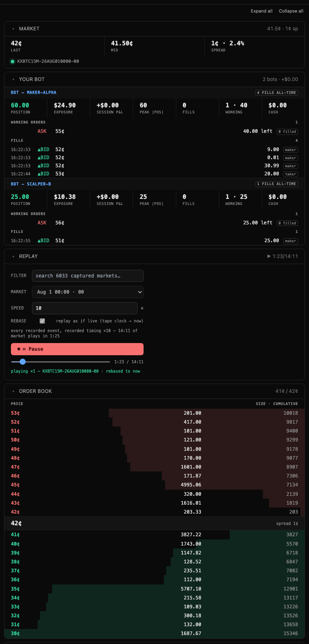Click the 25.00 POSITION value
This screenshot has height=644, width=309.
coord(20,197)
